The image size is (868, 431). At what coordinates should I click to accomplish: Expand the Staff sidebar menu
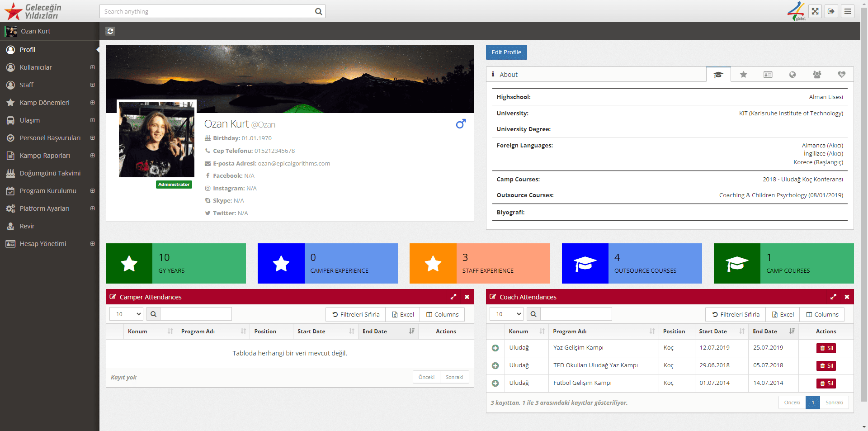coord(50,85)
